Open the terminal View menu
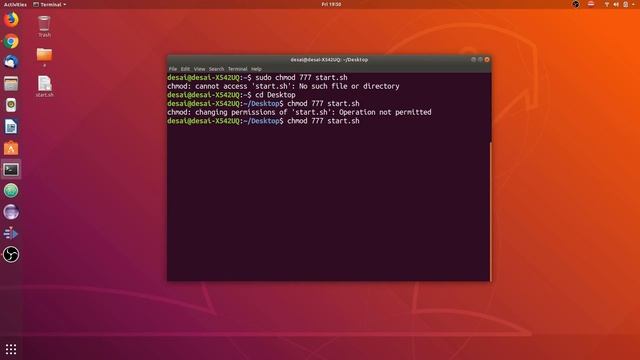This screenshot has height=360, width=640. (199, 69)
